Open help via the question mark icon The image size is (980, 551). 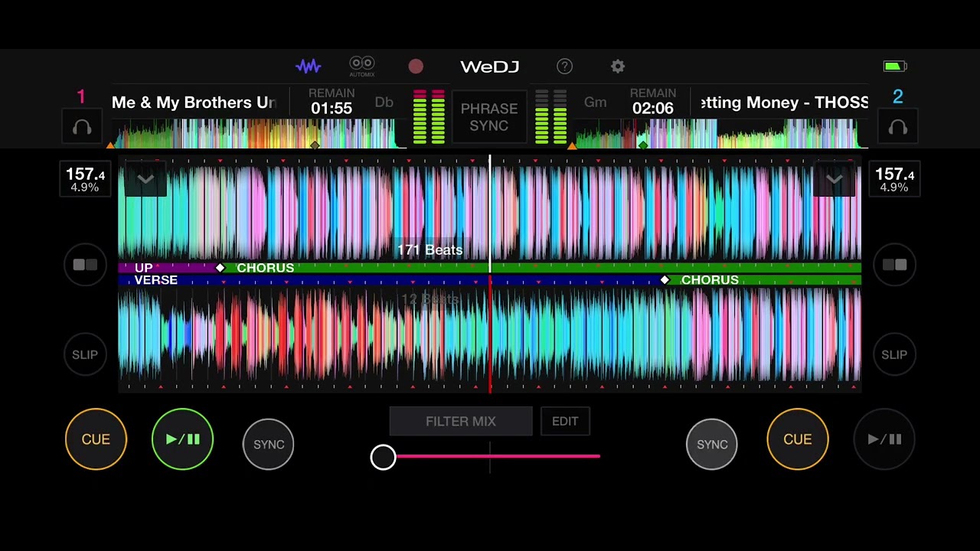[x=564, y=67]
